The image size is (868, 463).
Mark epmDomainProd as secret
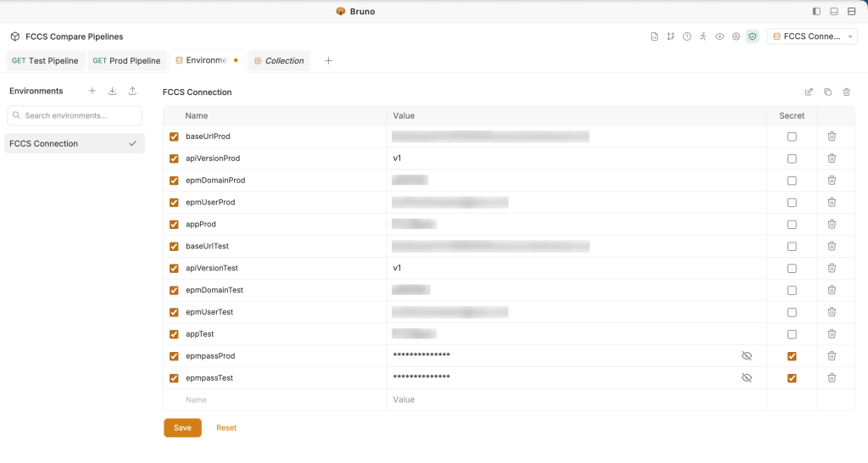(x=792, y=181)
